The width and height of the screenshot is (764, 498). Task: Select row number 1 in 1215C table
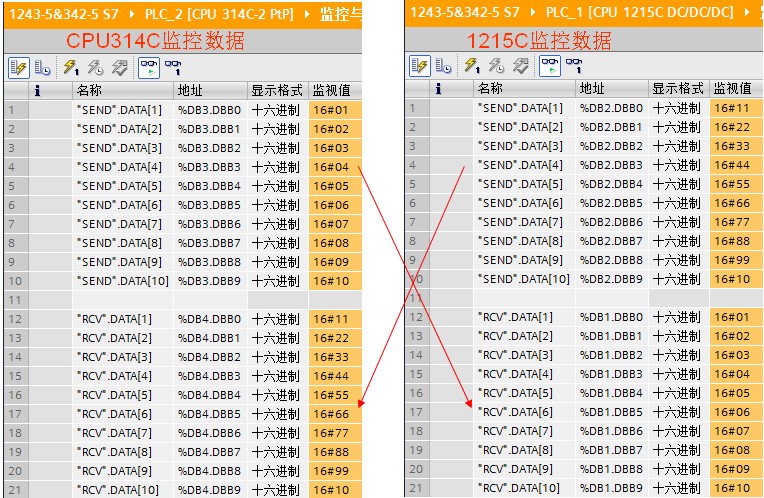417,108
